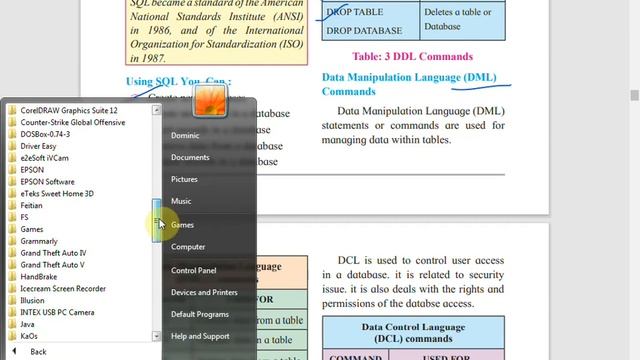640x360 pixels.
Task: Open the HandBrake folder icon
Action: click(x=12, y=276)
